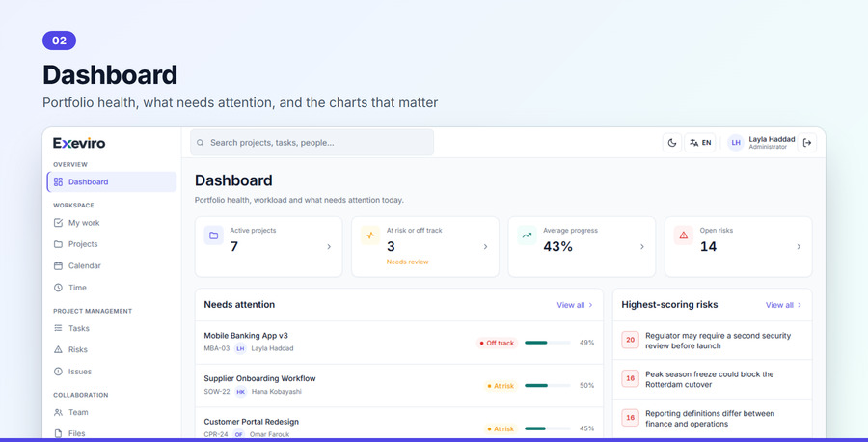868x442 pixels.
Task: Click the logout arrow icon
Action: [x=807, y=143]
